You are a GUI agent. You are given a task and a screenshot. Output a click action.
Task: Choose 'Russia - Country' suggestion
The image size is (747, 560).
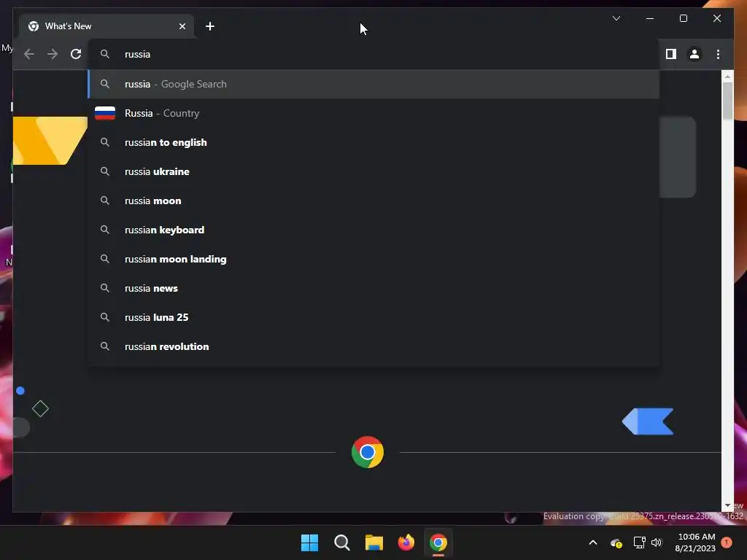click(x=374, y=113)
